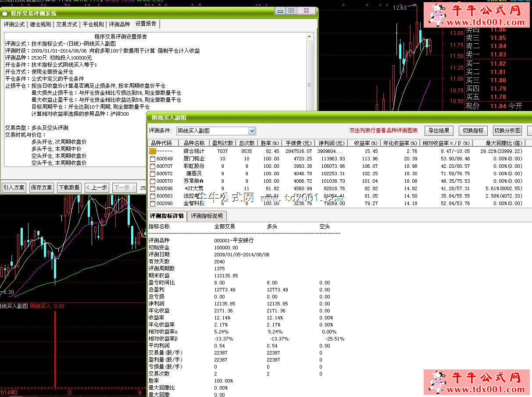Image resolution: width=532 pixels, height=397 pixels.
Task: Sort by 胜率(%) column header
Action: pos(270,143)
